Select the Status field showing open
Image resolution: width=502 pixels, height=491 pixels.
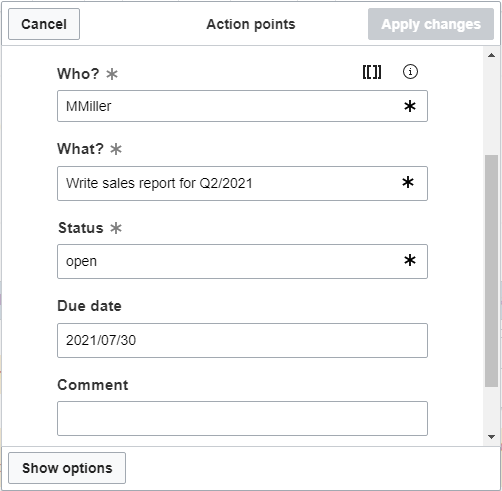(242, 261)
